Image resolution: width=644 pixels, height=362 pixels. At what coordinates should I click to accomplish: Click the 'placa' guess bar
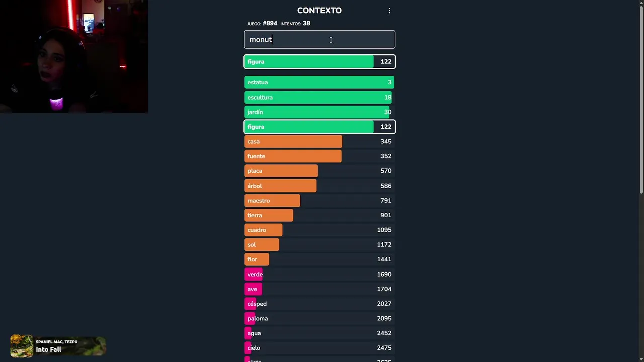pyautogui.click(x=281, y=171)
